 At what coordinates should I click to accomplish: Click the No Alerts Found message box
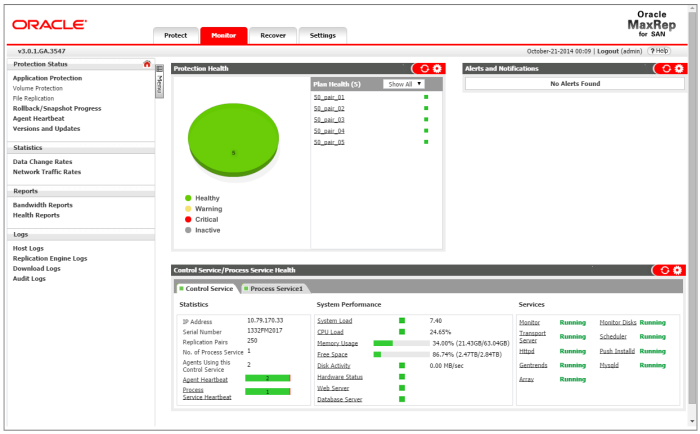pos(575,83)
